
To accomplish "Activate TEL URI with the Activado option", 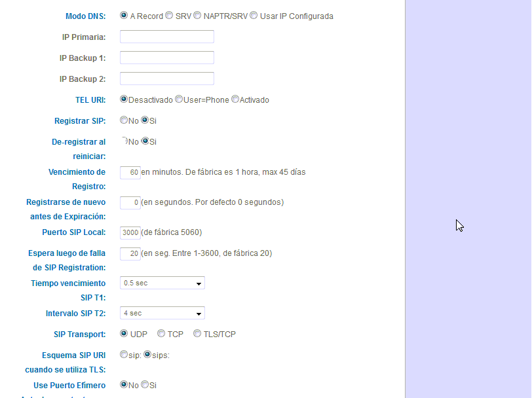I will point(235,98).
